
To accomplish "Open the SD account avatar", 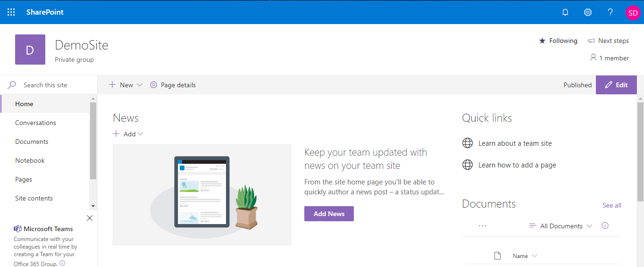I will pos(633,12).
